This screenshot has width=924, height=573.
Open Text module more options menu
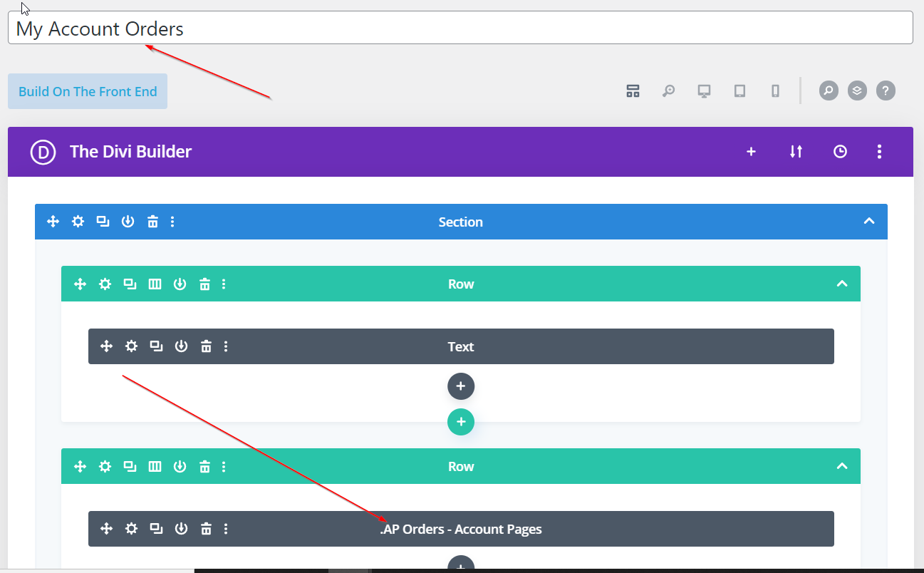(226, 346)
